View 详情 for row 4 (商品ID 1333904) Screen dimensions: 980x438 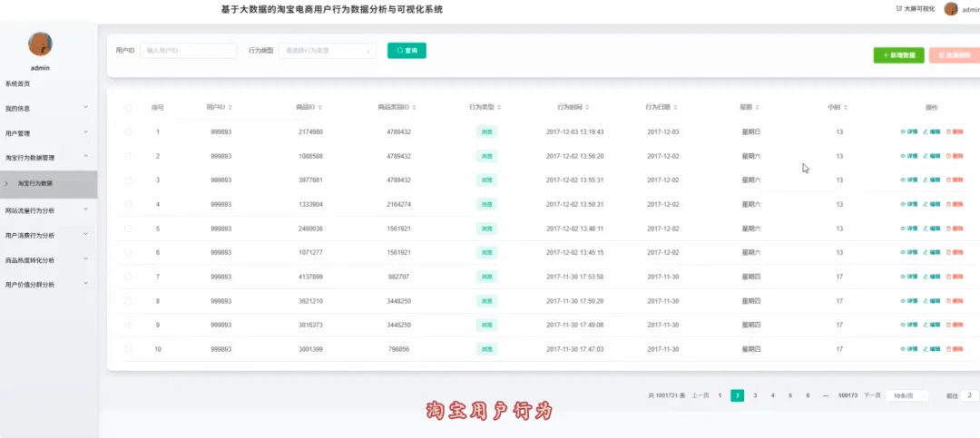[908, 204]
